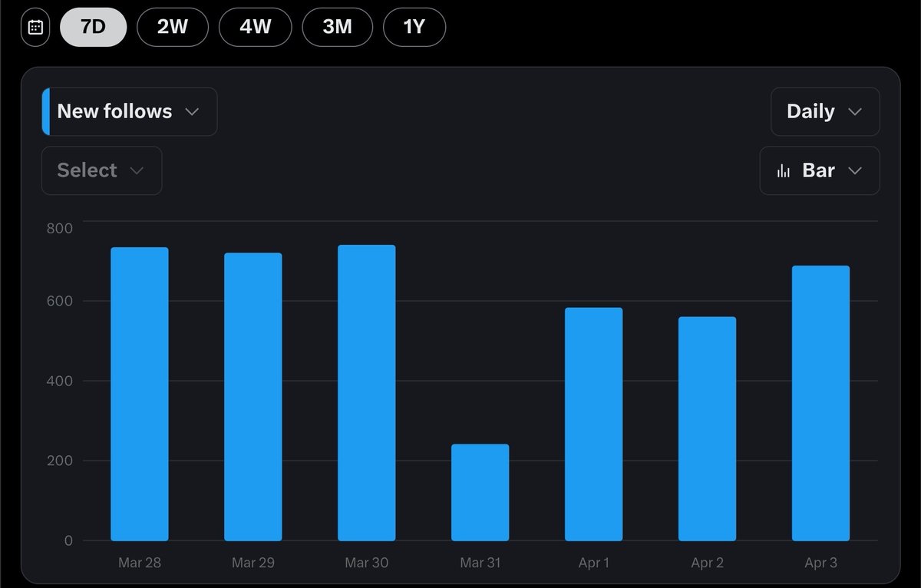Open the Select secondary metric dropdown

pyautogui.click(x=101, y=170)
